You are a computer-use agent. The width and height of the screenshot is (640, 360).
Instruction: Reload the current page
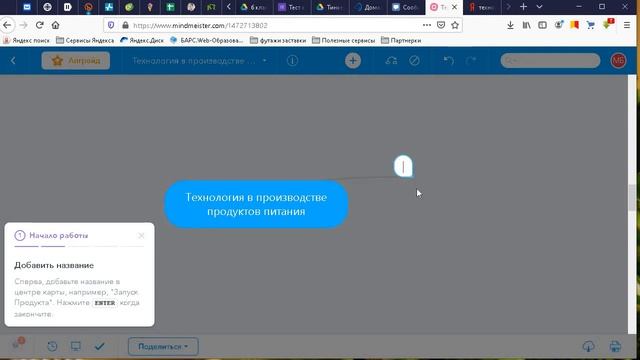coord(40,25)
